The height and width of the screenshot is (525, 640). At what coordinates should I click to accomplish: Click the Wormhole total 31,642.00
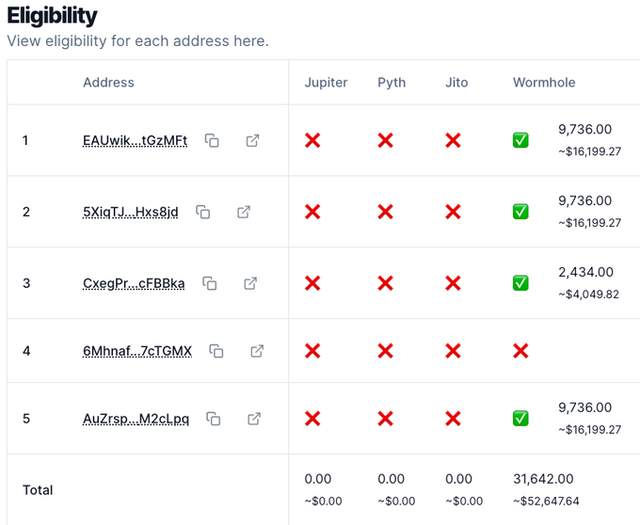pos(543,478)
